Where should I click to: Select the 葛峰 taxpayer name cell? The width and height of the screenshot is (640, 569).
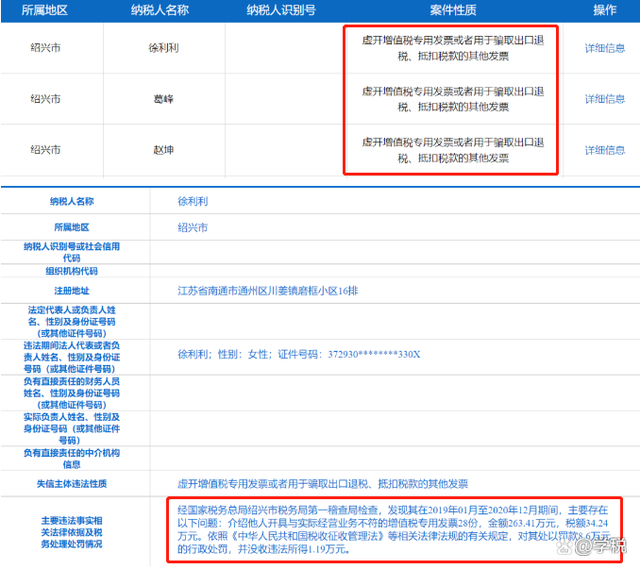[160, 98]
